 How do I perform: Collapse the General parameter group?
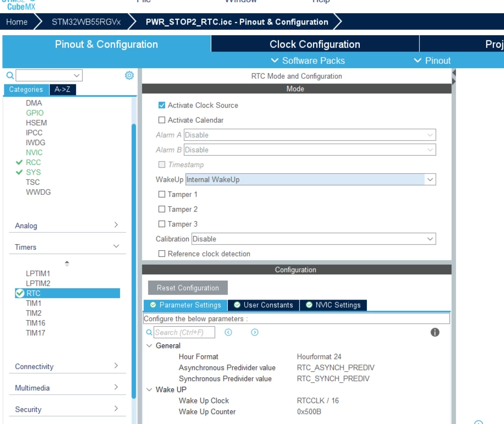click(x=149, y=346)
